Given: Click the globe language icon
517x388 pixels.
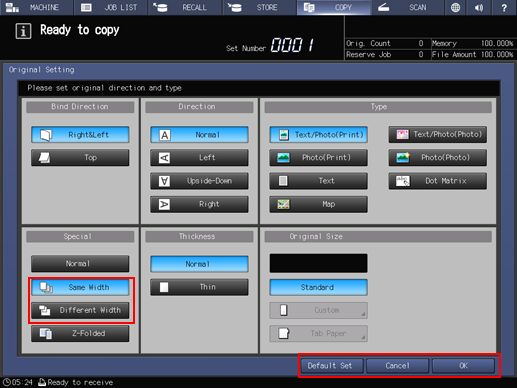Looking at the screenshot, I should click(x=455, y=7).
